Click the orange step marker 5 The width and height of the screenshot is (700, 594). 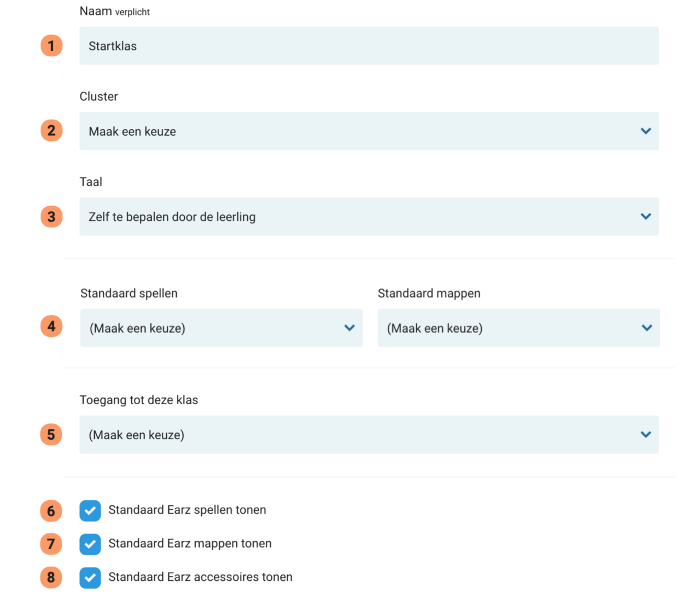(x=51, y=434)
